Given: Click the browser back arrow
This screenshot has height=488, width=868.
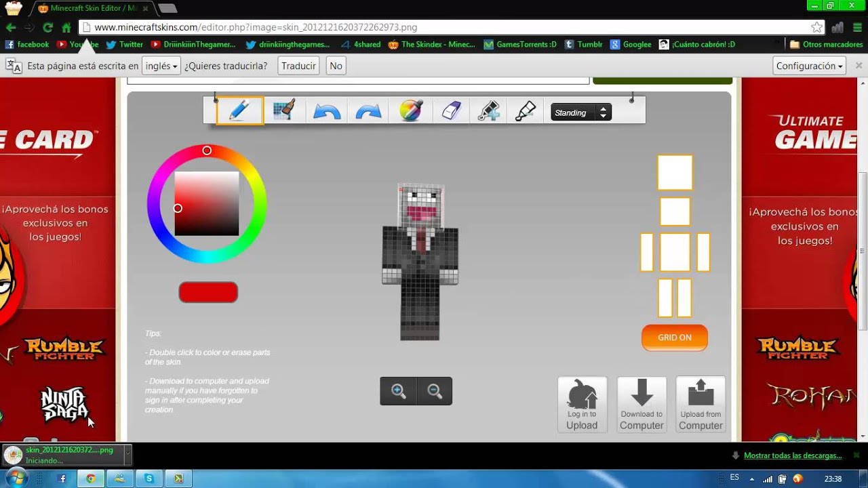Looking at the screenshot, I should tap(11, 28).
